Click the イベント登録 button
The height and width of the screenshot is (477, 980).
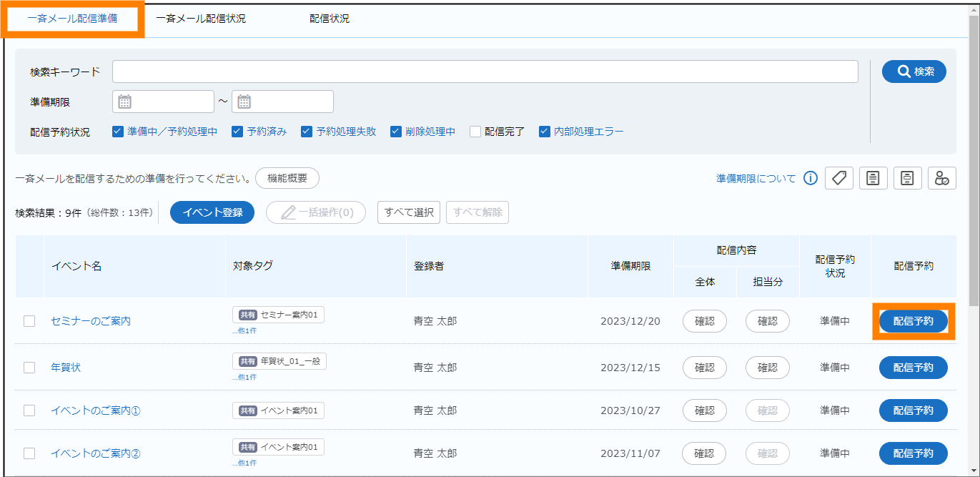point(212,212)
